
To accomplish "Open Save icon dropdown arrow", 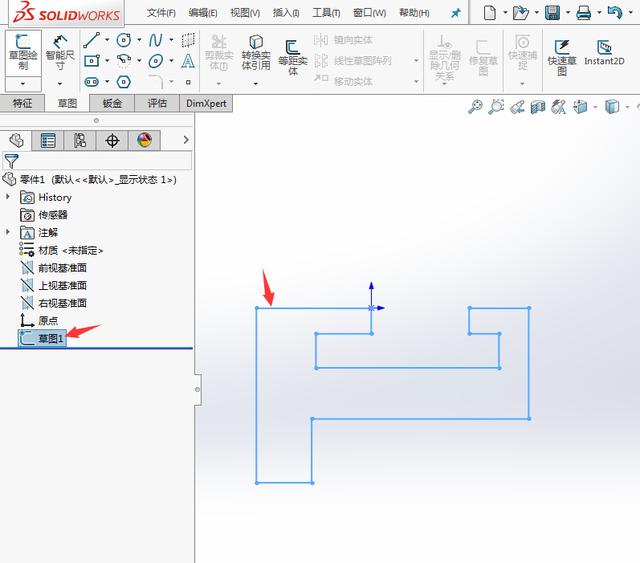I will tap(568, 13).
